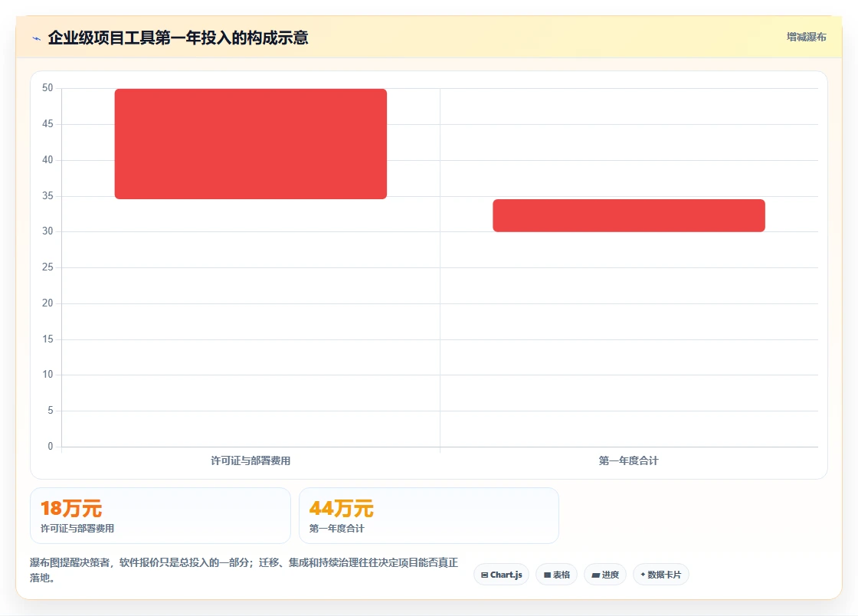Click the x-axis label 许可证与部署费用
Viewport: 858px width, 616px height.
click(x=251, y=460)
